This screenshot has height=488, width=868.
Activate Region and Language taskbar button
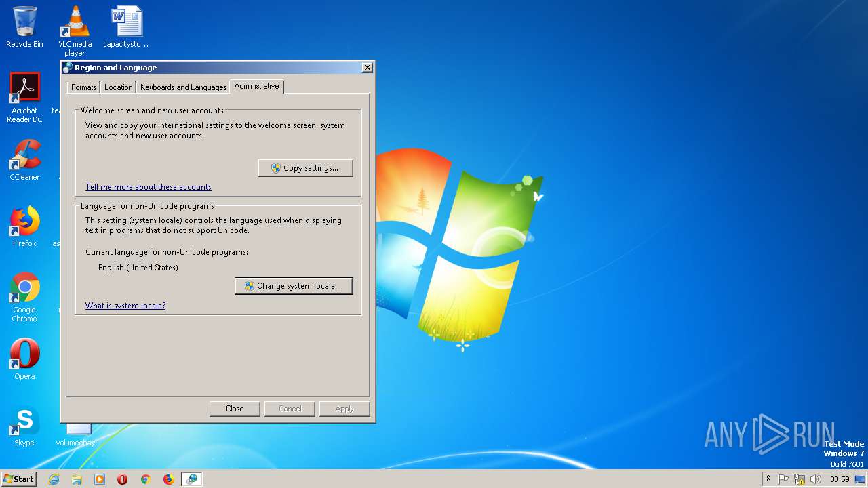pos(192,479)
